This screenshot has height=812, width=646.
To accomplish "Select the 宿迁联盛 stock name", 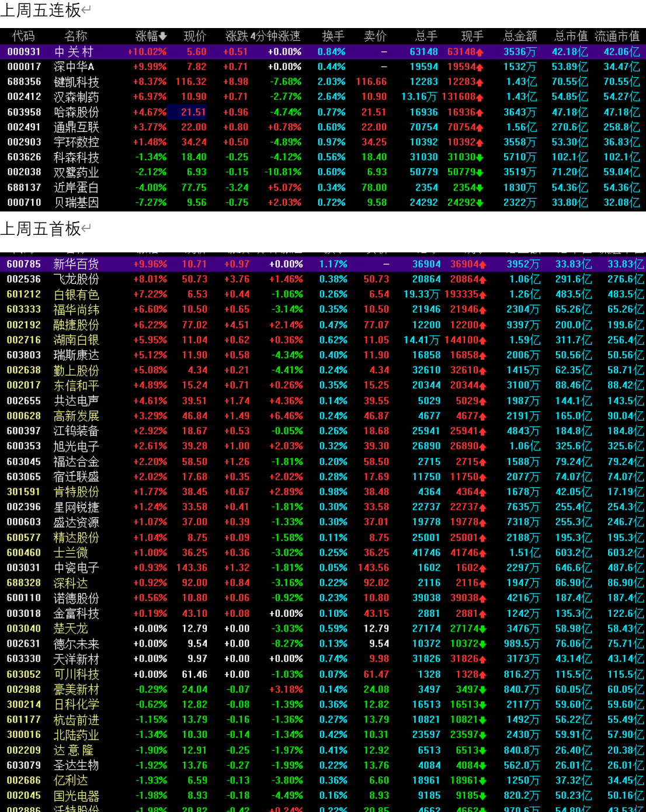I will [x=77, y=477].
